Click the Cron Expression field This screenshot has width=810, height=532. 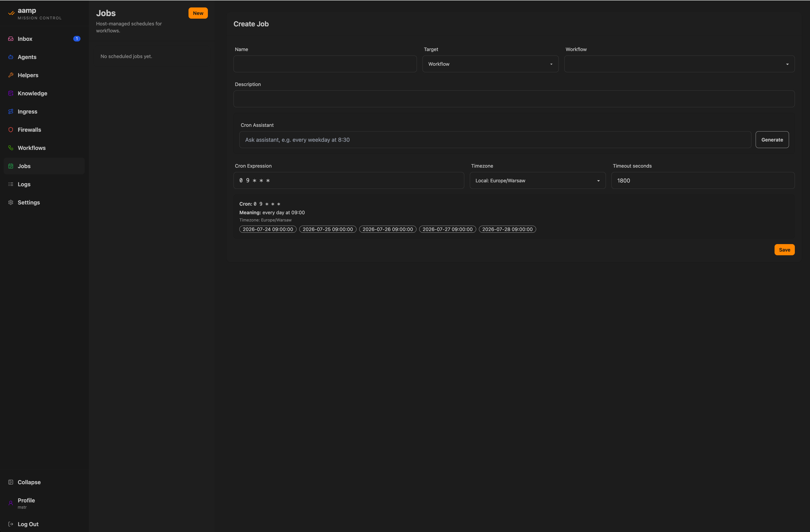pyautogui.click(x=349, y=181)
